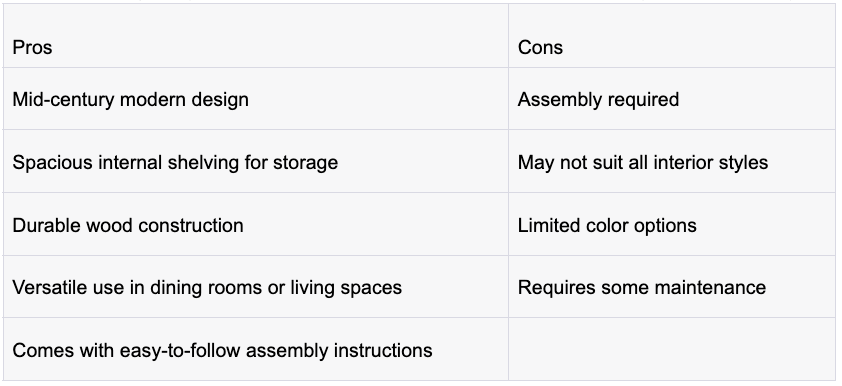842x386 pixels.
Task: Click Spacious internal shelving for storage text
Action: pyautogui.click(x=175, y=162)
